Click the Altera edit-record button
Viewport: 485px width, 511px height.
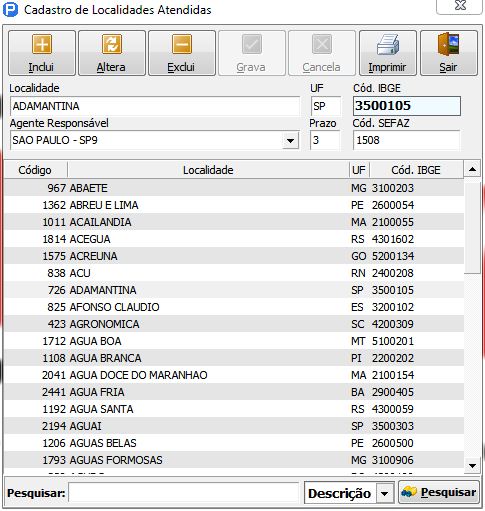(x=112, y=53)
